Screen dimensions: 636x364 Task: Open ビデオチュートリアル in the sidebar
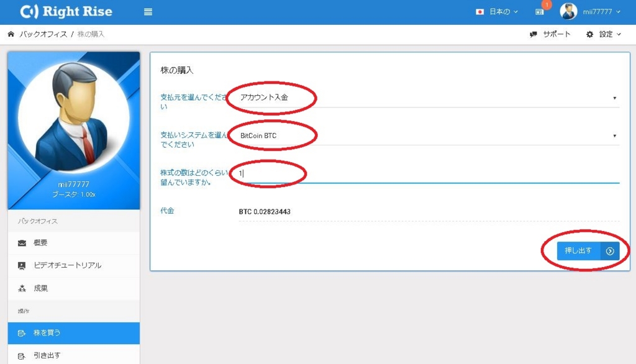click(x=74, y=266)
